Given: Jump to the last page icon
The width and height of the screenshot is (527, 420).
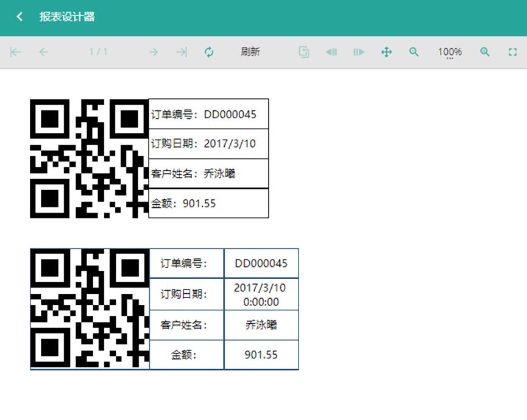Looking at the screenshot, I should [181, 52].
